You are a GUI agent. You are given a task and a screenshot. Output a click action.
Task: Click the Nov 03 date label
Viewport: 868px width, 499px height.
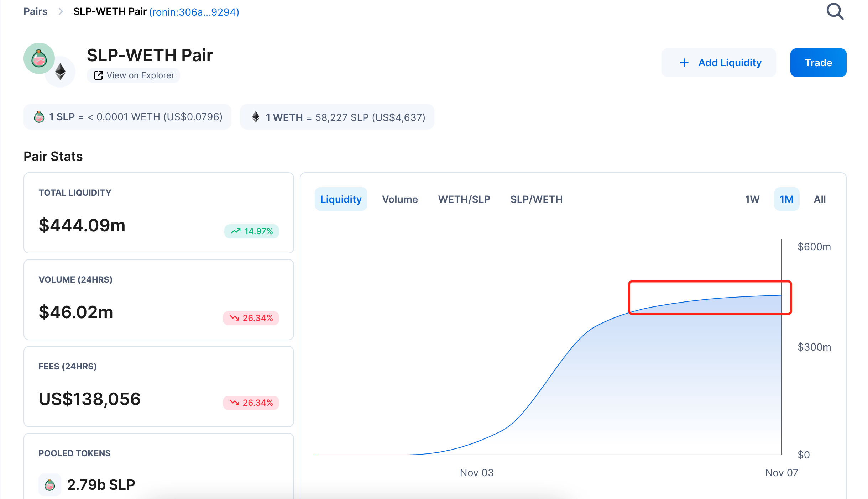(x=477, y=473)
